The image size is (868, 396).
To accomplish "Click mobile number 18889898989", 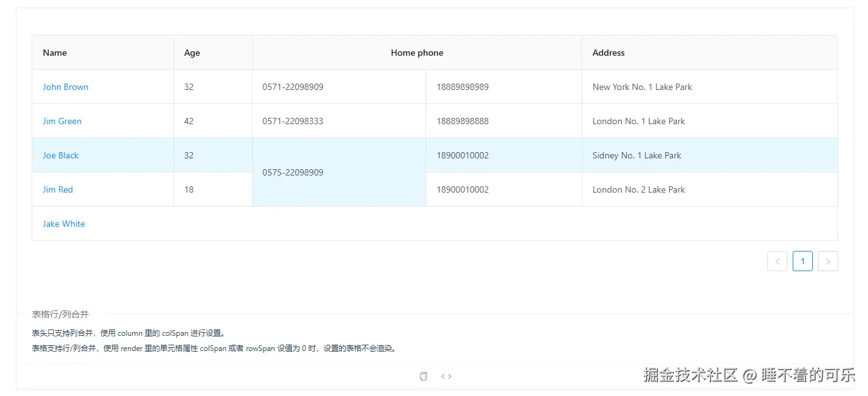I will click(463, 87).
